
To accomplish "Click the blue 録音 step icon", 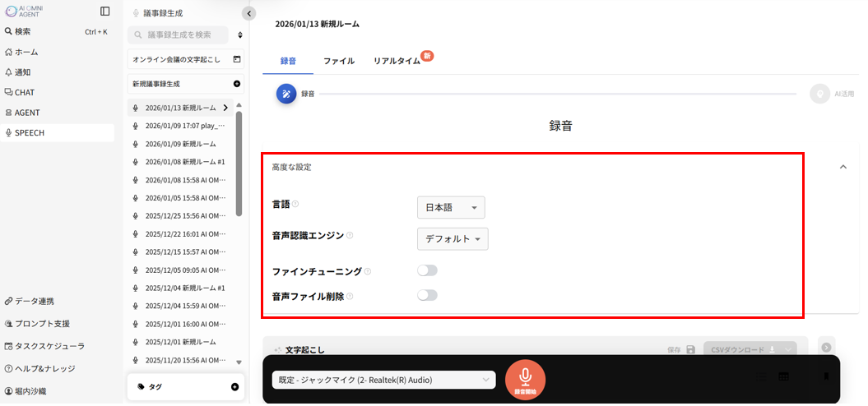I will coord(286,94).
